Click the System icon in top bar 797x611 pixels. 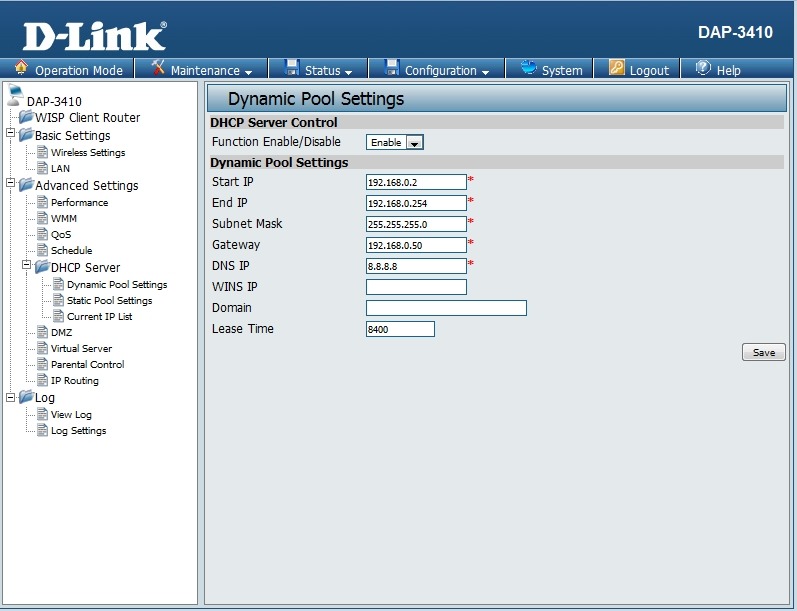pos(528,69)
